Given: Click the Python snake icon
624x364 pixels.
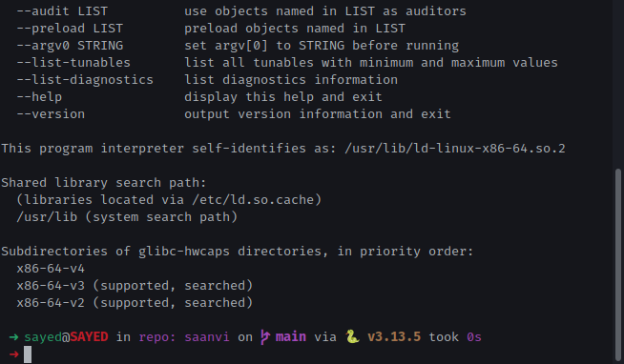Looking at the screenshot, I should point(352,336).
